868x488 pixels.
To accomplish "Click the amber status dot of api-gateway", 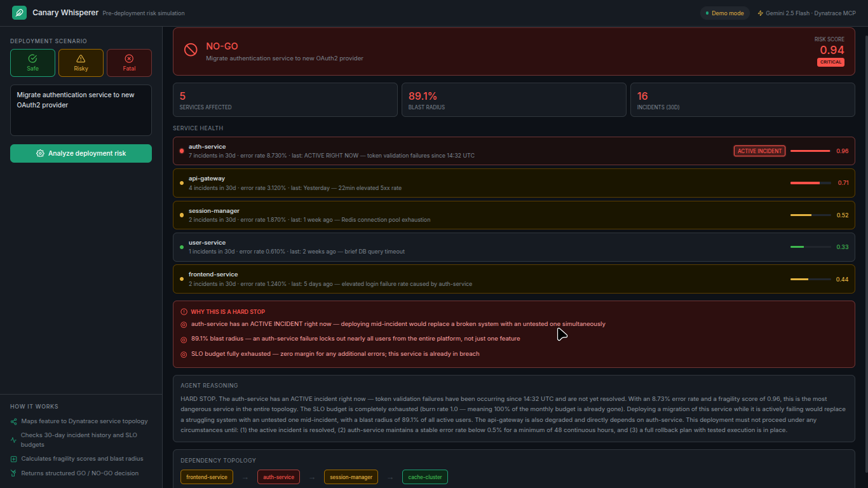I will click(x=182, y=183).
